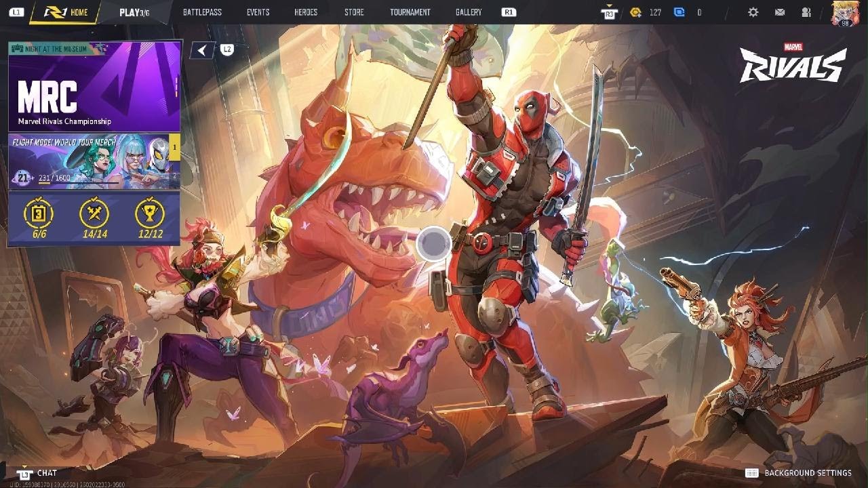Screen dimensions: 868x488
Task: Click the R1 bumper prompt icon
Action: point(509,12)
